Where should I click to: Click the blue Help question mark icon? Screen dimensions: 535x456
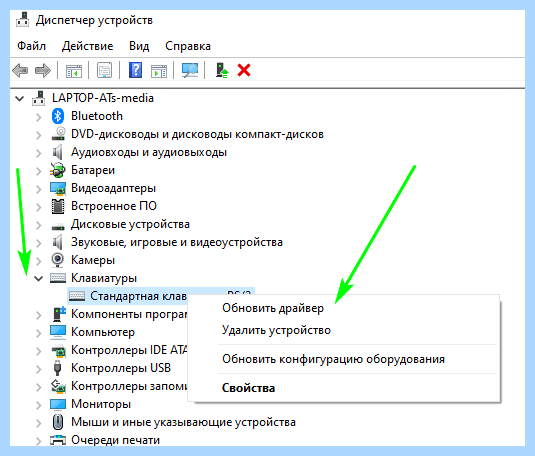point(135,70)
